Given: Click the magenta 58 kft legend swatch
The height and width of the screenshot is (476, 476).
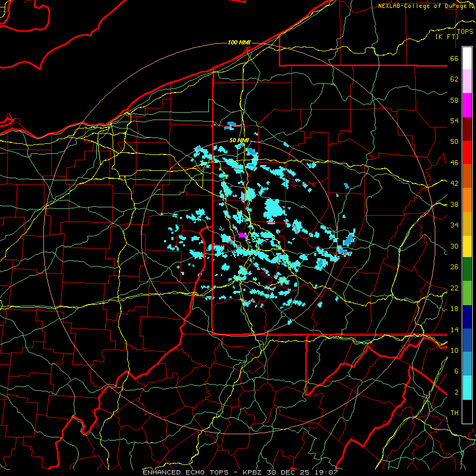Looking at the screenshot, I should [467, 105].
